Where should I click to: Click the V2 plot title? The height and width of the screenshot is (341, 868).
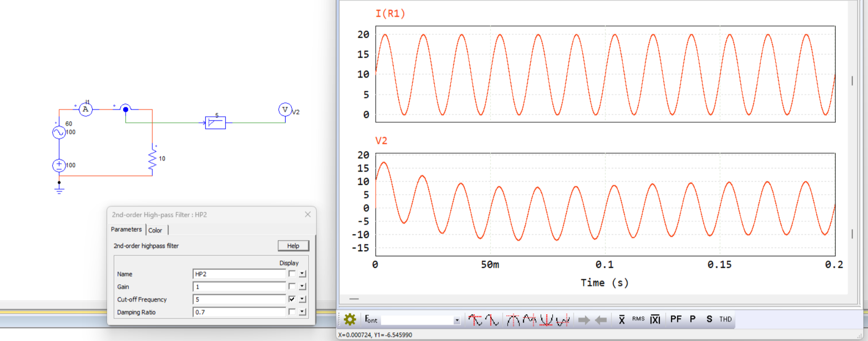381,141
